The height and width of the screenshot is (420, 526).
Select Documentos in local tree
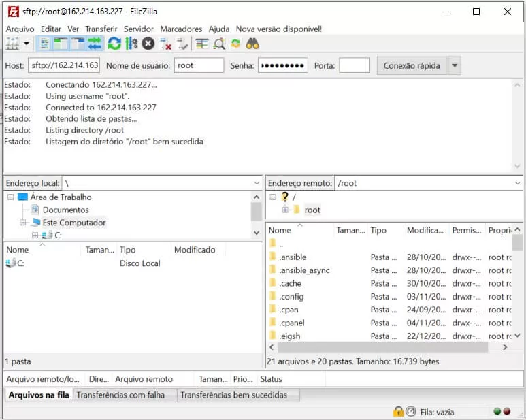(x=66, y=210)
